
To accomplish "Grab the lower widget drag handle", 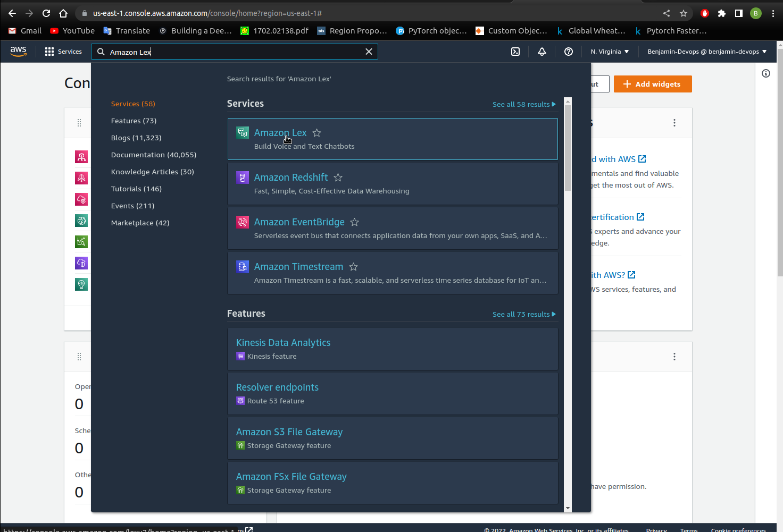I will 79,357.
